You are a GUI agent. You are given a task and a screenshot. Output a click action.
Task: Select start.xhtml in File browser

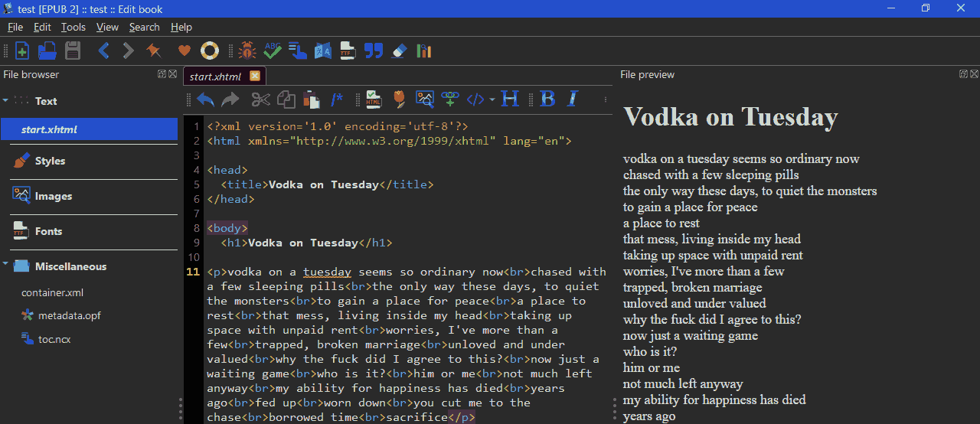[x=89, y=129]
